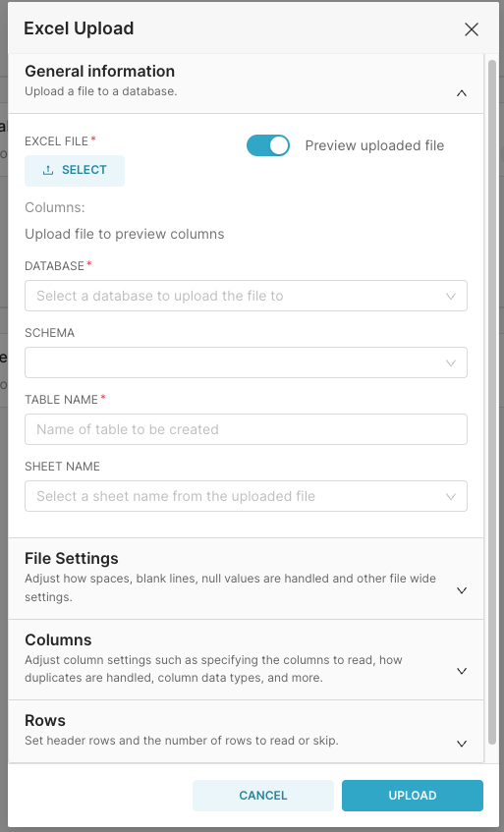The image size is (504, 832).
Task: Open the Sheet Name dropdown
Action: pyautogui.click(x=246, y=496)
